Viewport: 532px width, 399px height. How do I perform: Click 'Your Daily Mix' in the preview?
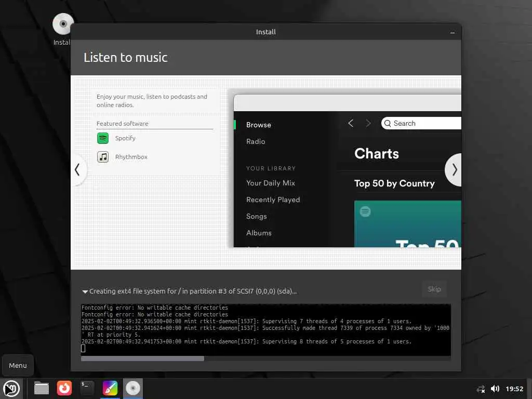click(x=270, y=183)
